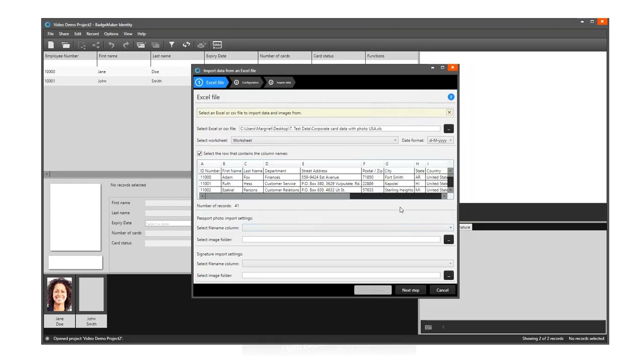
Task: Open the Date format dropdown
Action: coord(440,140)
